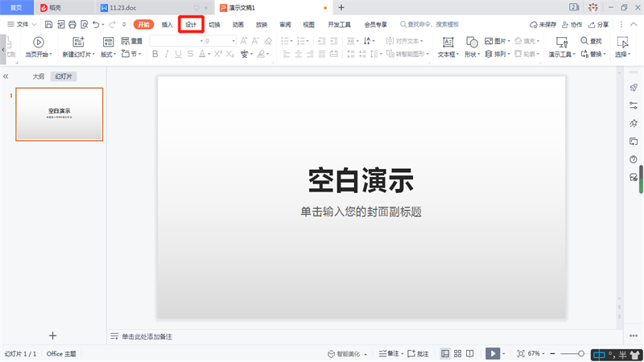Image resolution: width=644 pixels, height=362 pixels.
Task: Insert Picture (图片) icon
Action: (489, 41)
